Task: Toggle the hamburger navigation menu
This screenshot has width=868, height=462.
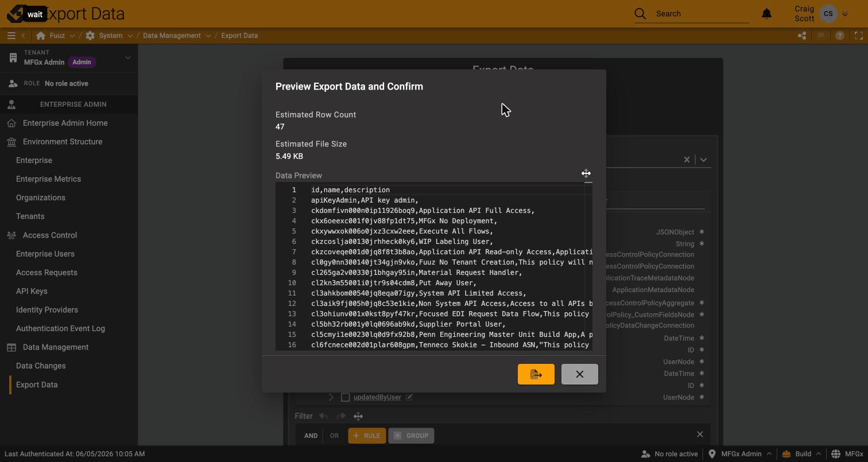Action: click(11, 36)
